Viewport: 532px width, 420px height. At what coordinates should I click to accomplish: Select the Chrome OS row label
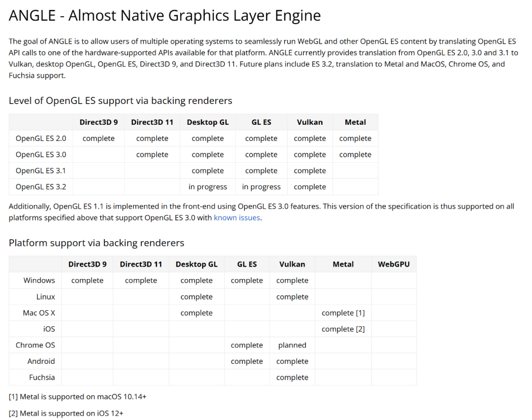tap(35, 345)
